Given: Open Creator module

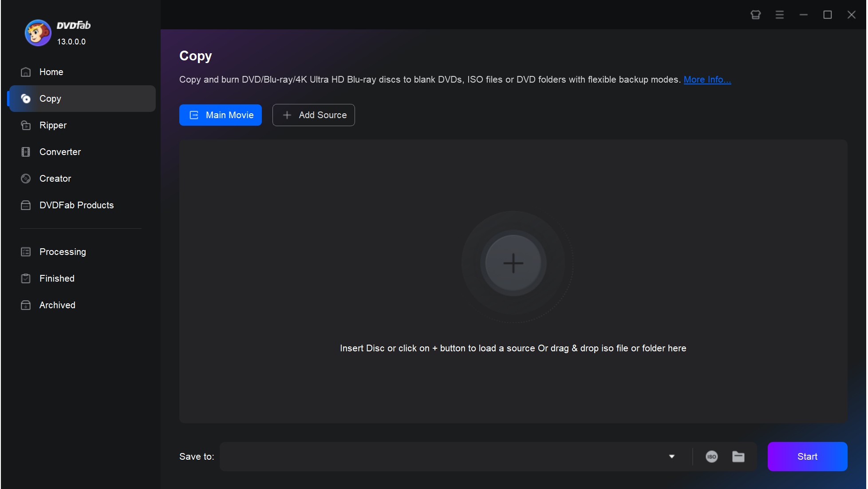Looking at the screenshot, I should (x=55, y=178).
